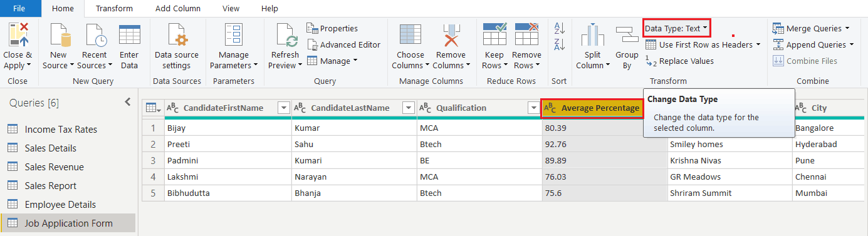
Task: Expand Use First Row as Headers arrow
Action: (758, 44)
